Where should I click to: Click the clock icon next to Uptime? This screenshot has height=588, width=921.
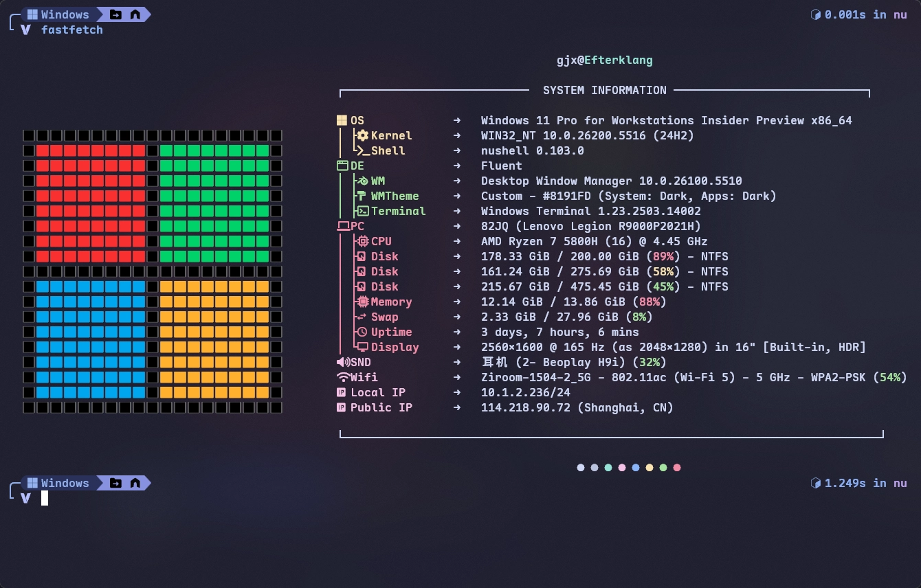point(362,332)
